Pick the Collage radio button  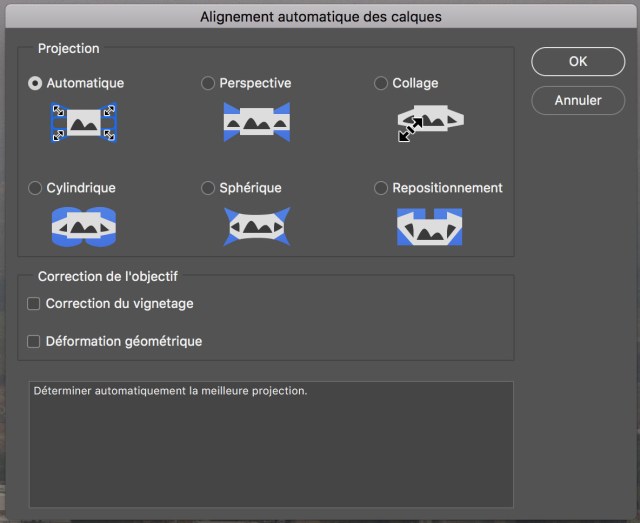tap(381, 84)
